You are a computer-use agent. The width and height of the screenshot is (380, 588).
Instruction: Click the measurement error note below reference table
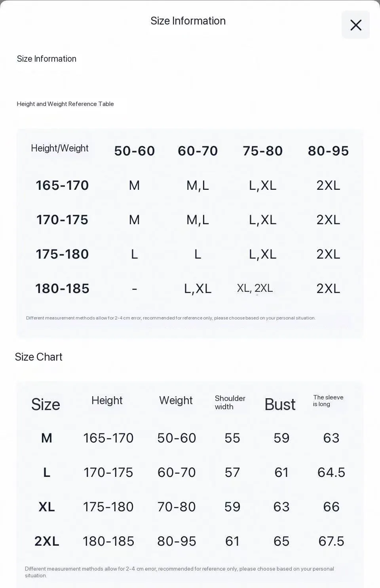[x=171, y=318]
